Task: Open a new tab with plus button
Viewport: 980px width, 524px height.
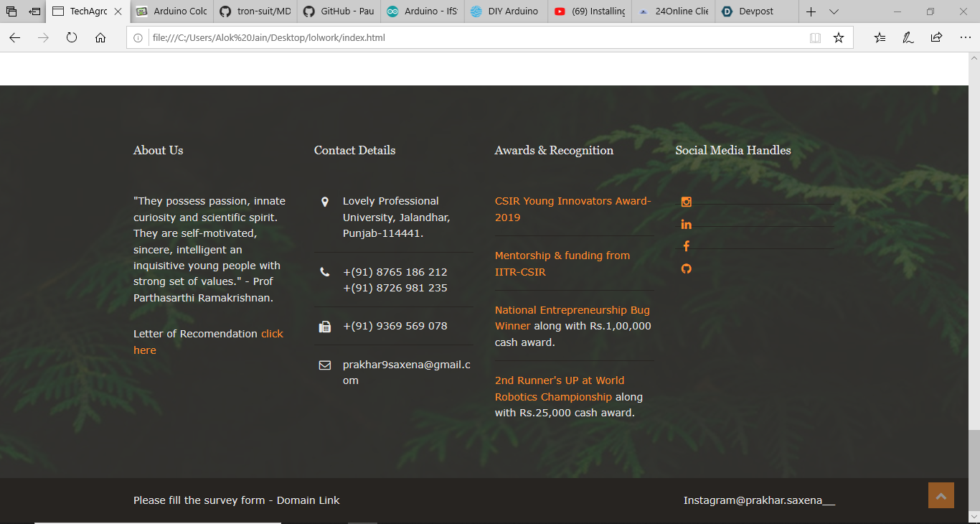Action: [811, 11]
